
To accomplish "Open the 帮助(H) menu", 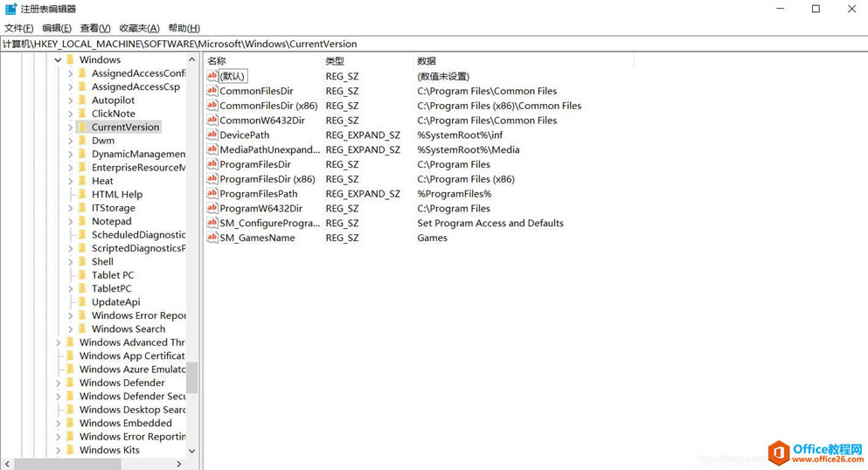I will [x=184, y=28].
